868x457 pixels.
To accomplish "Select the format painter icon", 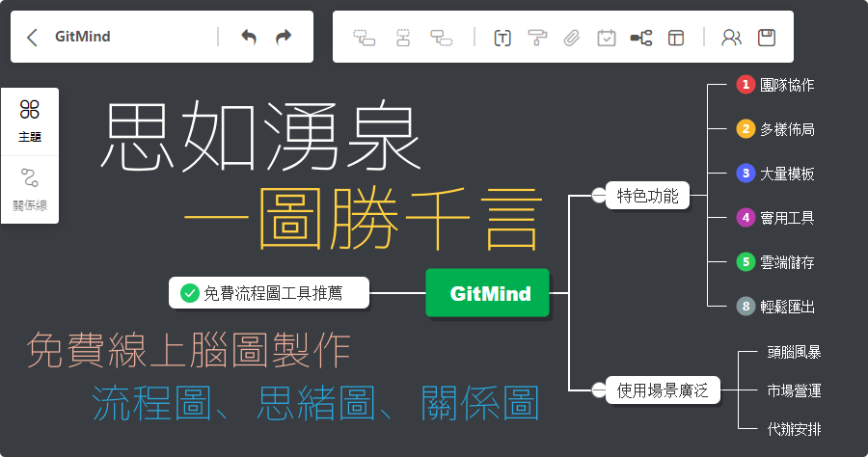I will coord(537,38).
